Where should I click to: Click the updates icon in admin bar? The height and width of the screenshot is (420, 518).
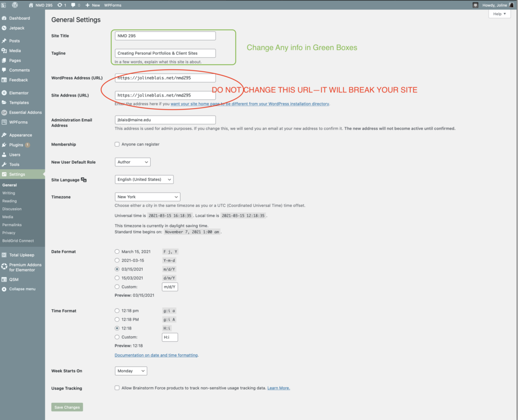(x=62, y=5)
